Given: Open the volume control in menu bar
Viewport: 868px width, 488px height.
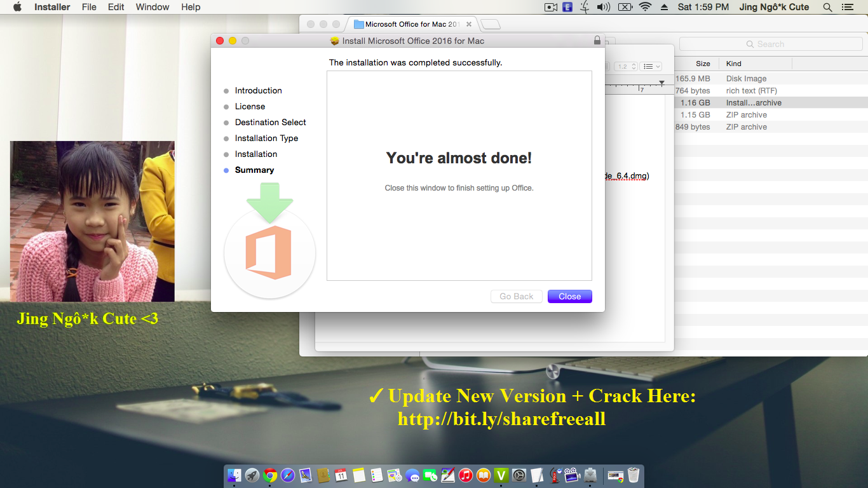Looking at the screenshot, I should pyautogui.click(x=604, y=7).
